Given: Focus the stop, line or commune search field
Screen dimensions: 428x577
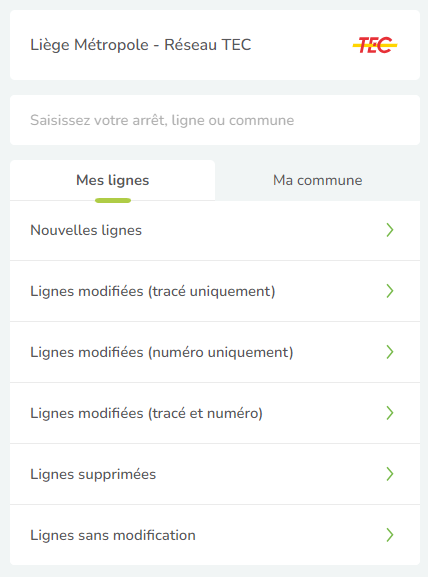Looking at the screenshot, I should 215,120.
